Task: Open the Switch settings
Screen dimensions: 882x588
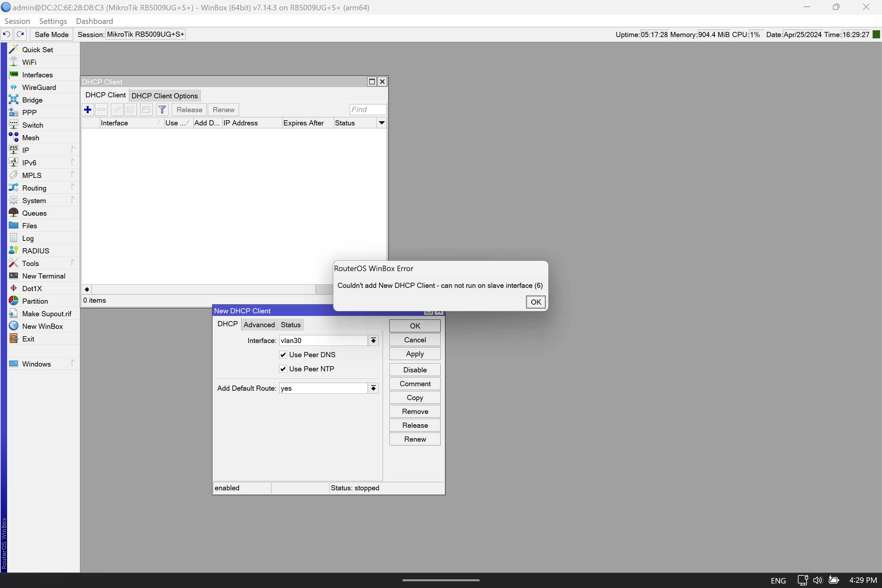Action: coord(33,125)
